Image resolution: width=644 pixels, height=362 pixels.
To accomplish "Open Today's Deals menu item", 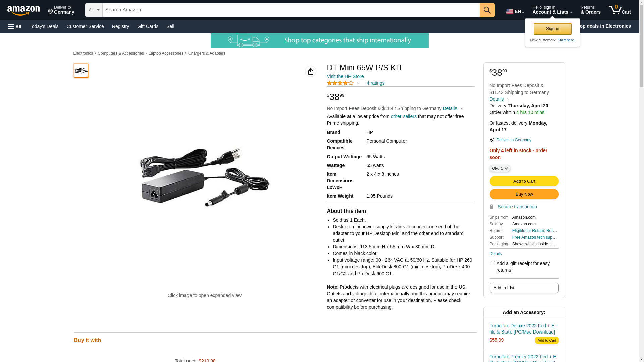I will 44,26.
